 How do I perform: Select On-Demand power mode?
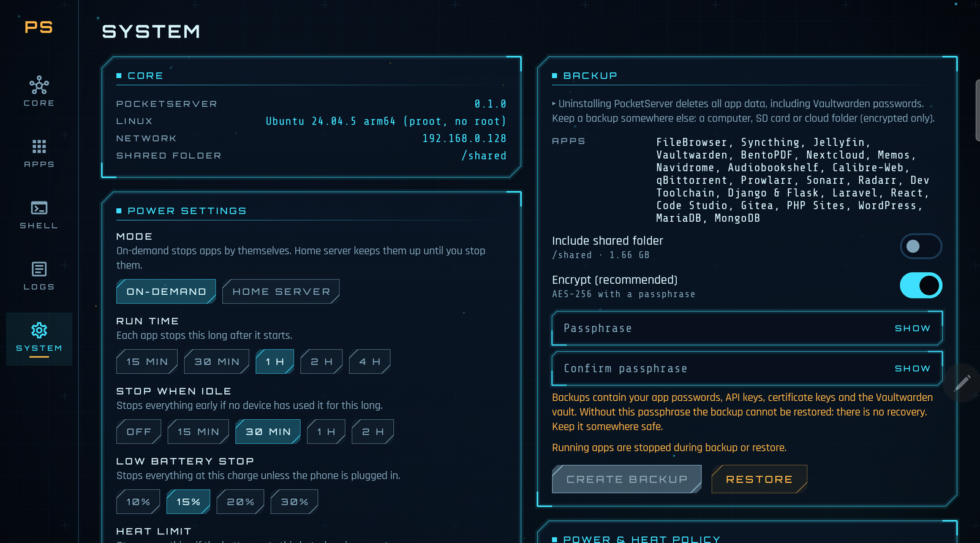click(166, 292)
